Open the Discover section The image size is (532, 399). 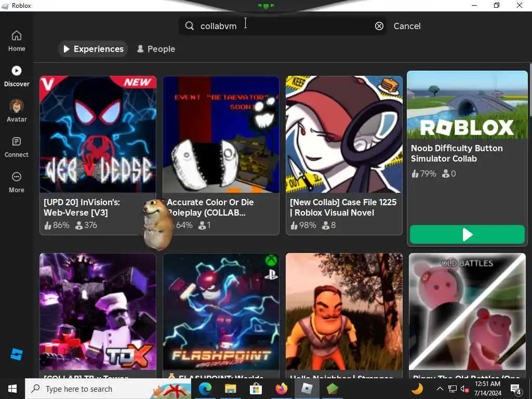(16, 76)
